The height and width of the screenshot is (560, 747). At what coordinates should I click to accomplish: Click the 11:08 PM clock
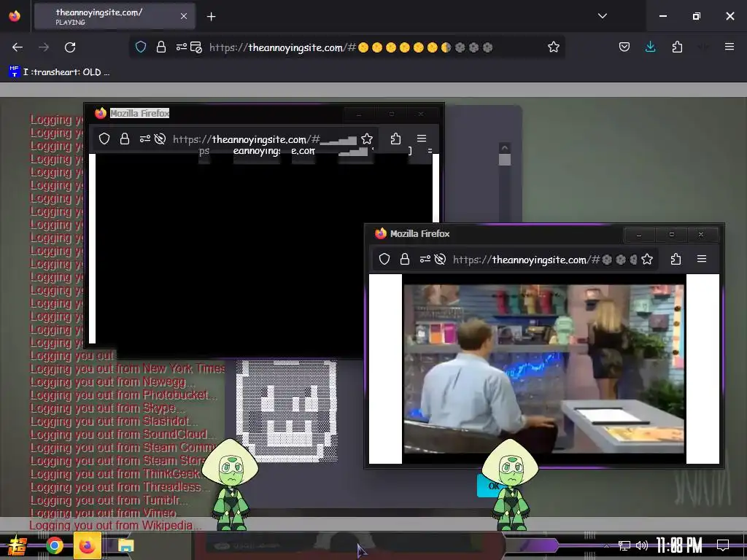pos(679,545)
